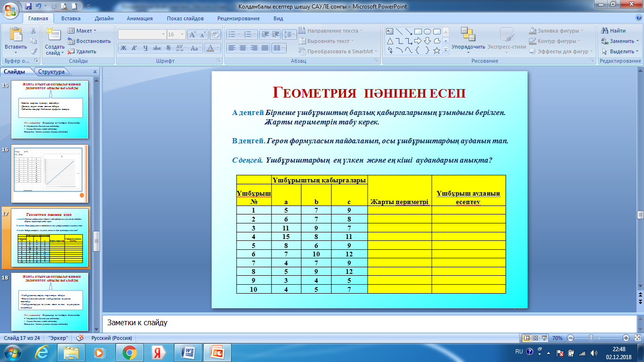Click the Русский (Россия) language indicator
This screenshot has width=644, height=362.
click(112, 338)
